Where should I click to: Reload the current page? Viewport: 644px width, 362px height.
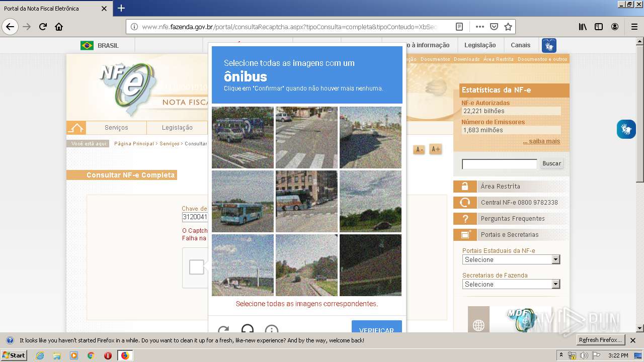tap(43, 27)
